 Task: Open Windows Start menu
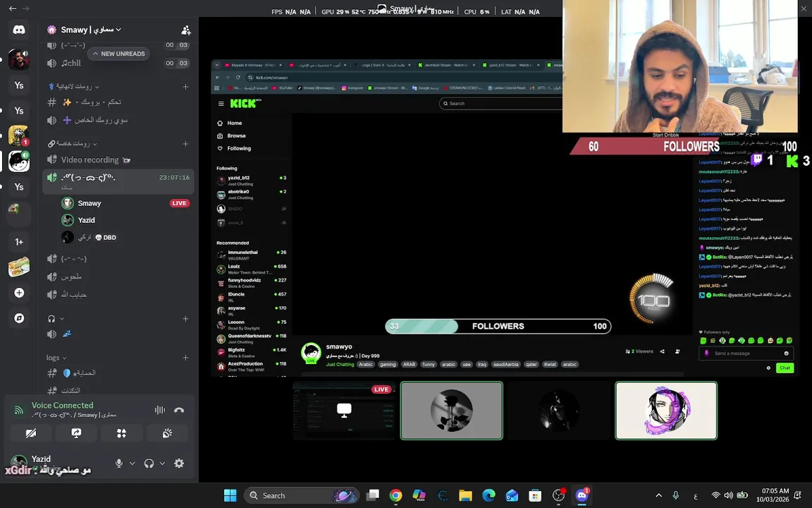[230, 495]
